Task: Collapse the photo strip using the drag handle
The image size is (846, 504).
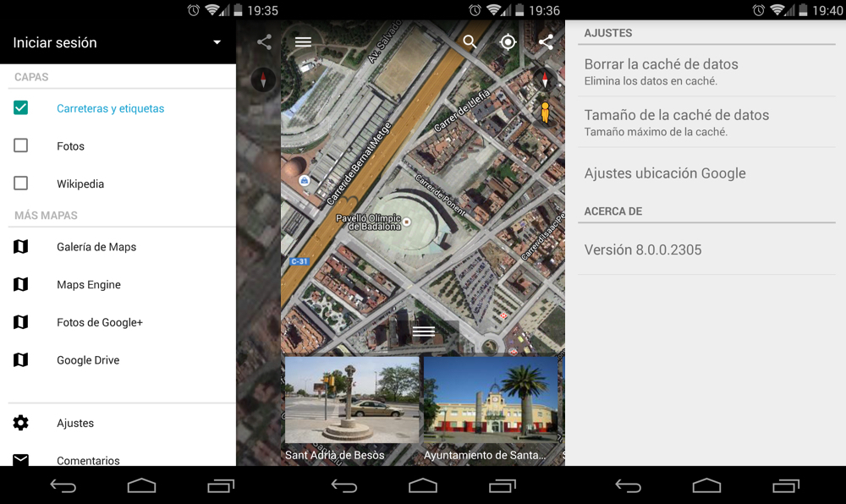Action: (x=423, y=331)
